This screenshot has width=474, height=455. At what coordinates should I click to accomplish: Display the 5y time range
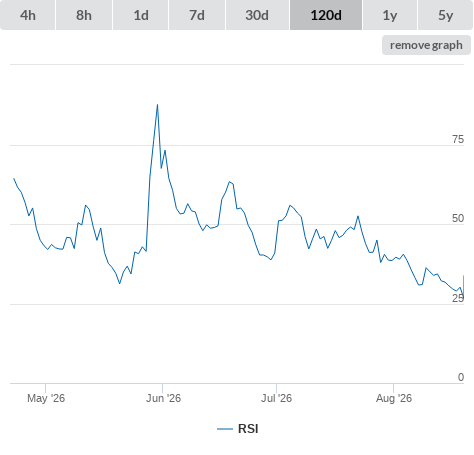(446, 15)
